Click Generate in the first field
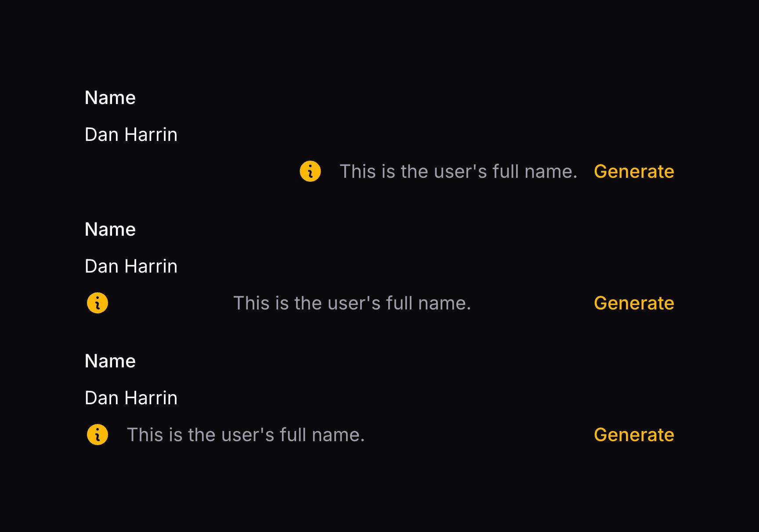 tap(634, 171)
